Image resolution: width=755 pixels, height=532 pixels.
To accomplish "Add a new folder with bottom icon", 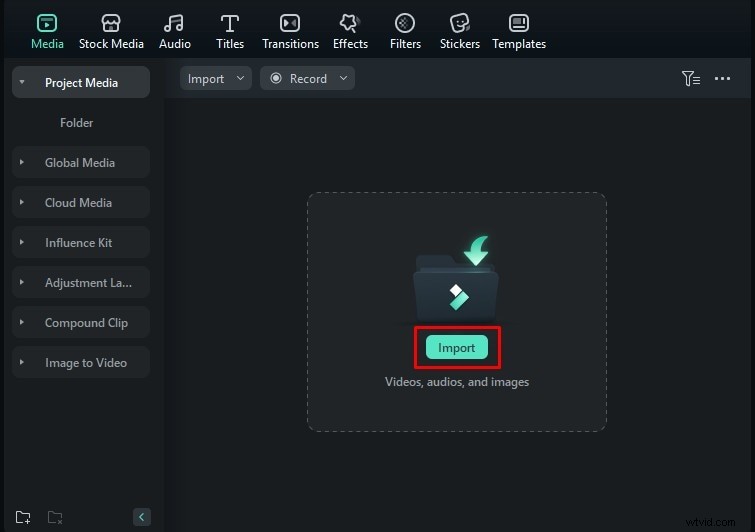I will pyautogui.click(x=23, y=517).
